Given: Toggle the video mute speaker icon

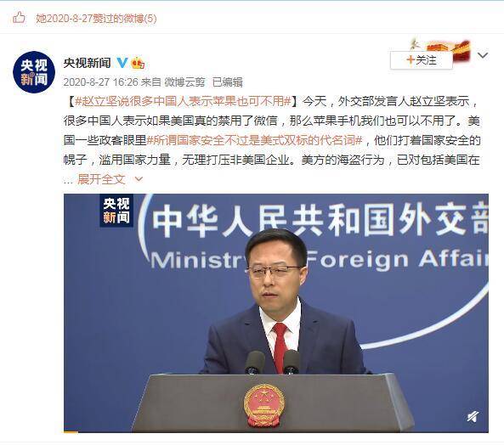Looking at the screenshot, I should click(x=473, y=416).
